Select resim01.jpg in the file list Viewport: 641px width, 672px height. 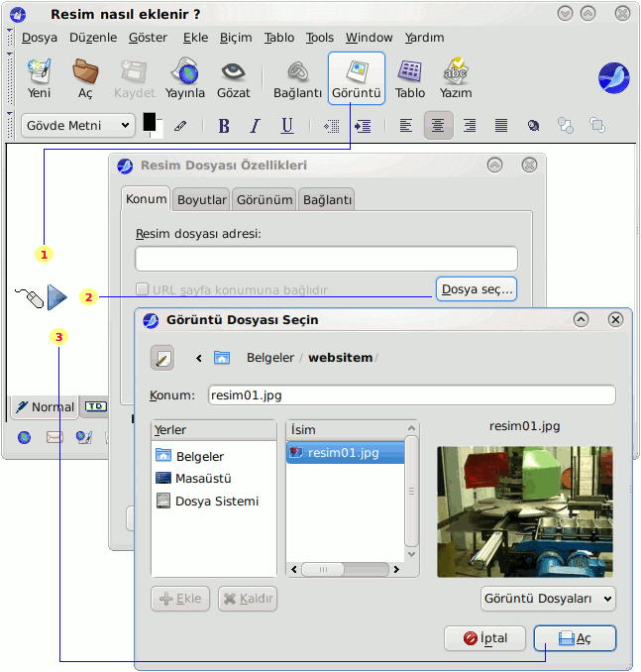click(x=345, y=453)
